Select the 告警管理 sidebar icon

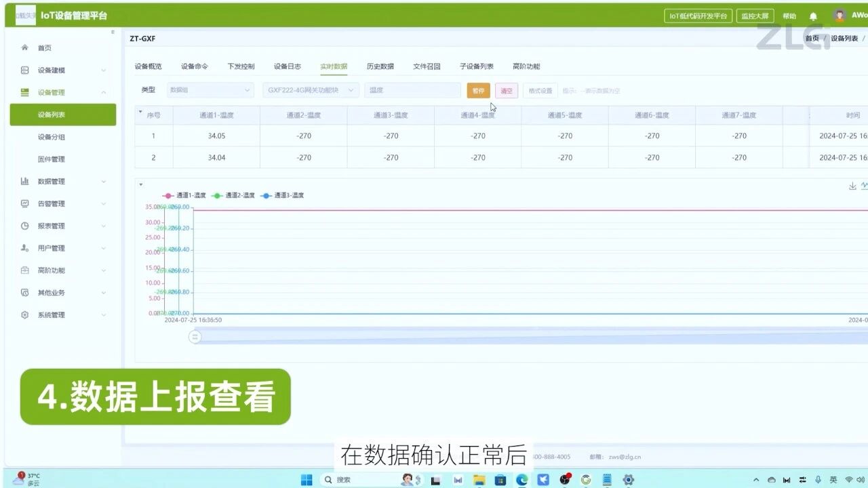(24, 203)
